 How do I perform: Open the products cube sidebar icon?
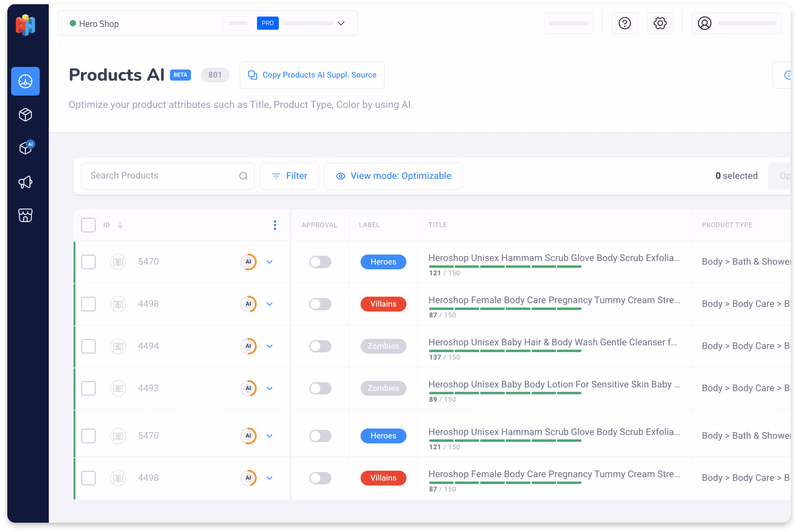(25, 115)
